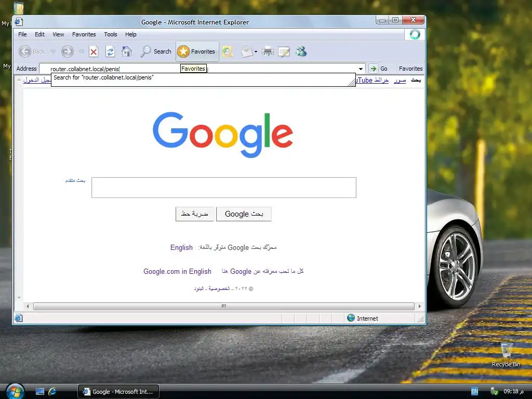Image resolution: width=532 pixels, height=399 pixels.
Task: Open the Favorites toolbar button with star
Action: pyautogui.click(x=197, y=51)
